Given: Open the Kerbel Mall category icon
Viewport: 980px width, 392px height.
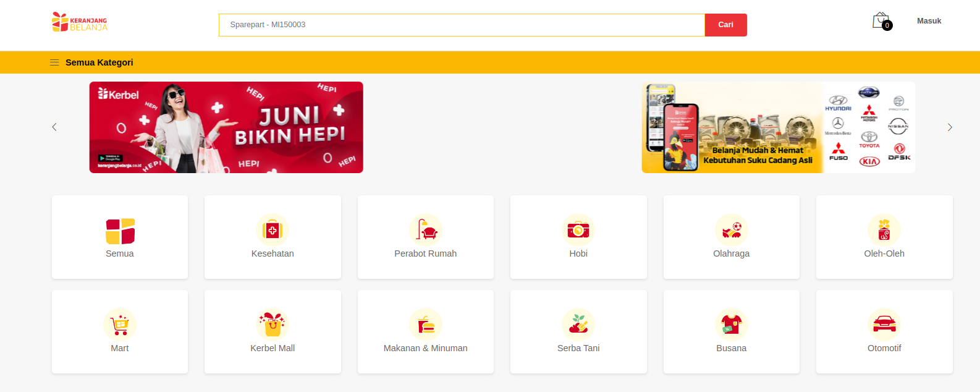Looking at the screenshot, I should point(272,325).
